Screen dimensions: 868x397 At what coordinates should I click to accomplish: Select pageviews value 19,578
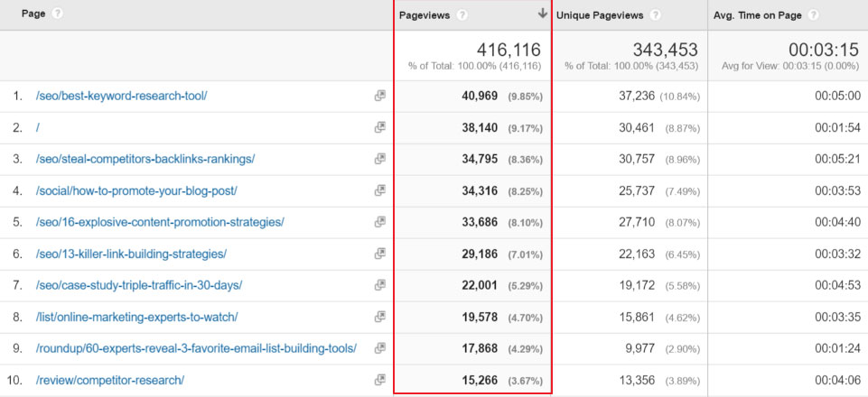(x=480, y=317)
